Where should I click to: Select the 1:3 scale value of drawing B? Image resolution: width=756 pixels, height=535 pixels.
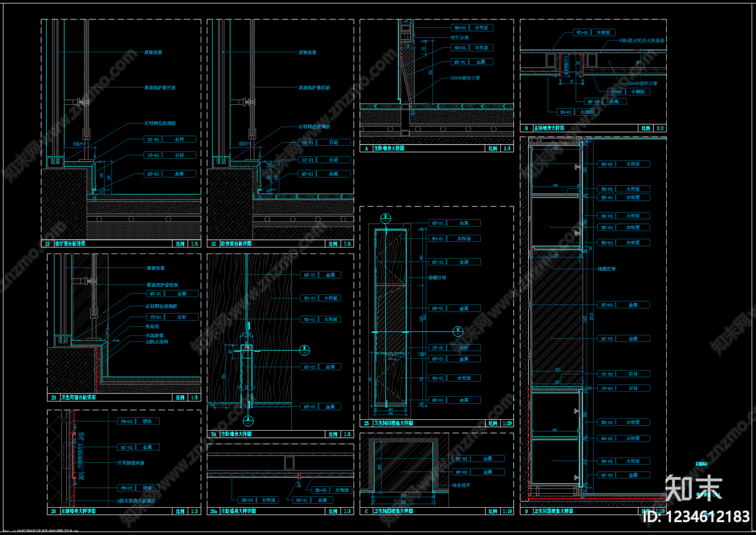(660, 128)
